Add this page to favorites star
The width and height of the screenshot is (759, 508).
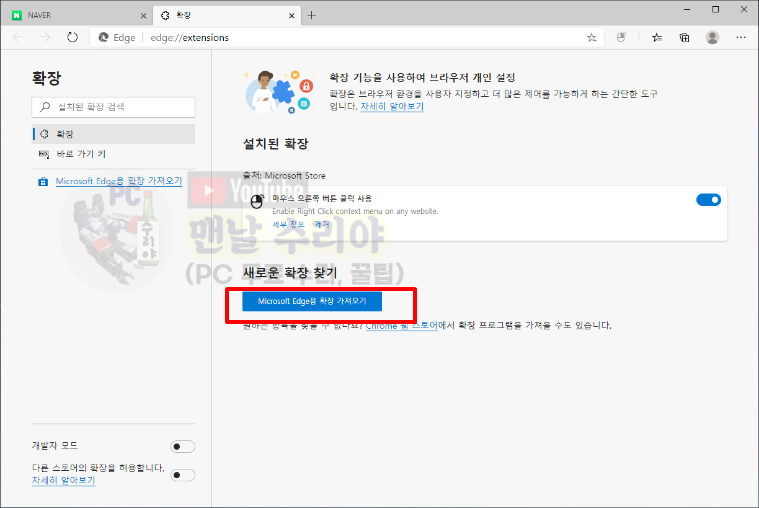[592, 37]
